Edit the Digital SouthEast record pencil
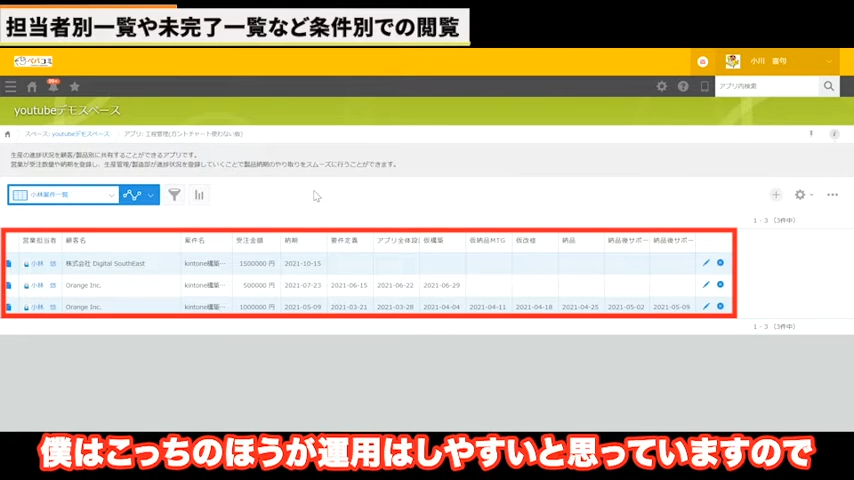The height and width of the screenshot is (480, 854). point(706,263)
